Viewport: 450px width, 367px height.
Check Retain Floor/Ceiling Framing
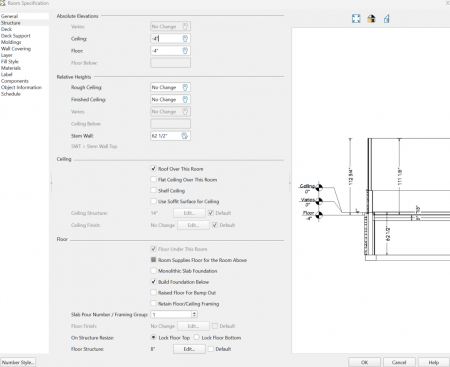tap(153, 303)
